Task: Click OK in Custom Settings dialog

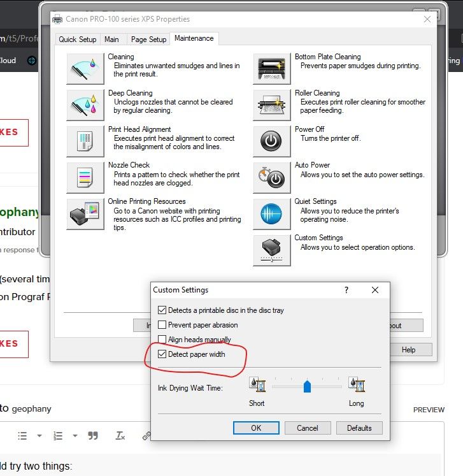Action: (x=256, y=428)
